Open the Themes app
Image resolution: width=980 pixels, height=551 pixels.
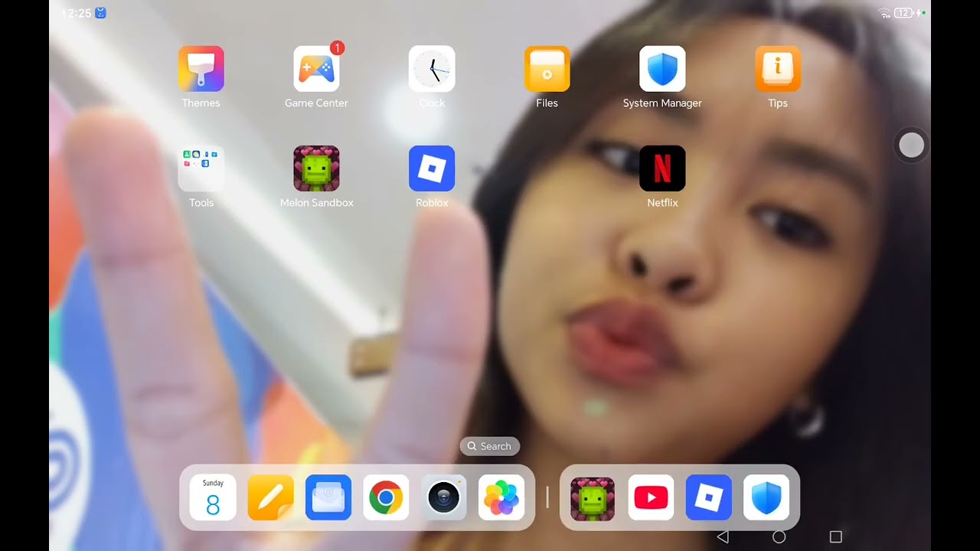tap(201, 69)
